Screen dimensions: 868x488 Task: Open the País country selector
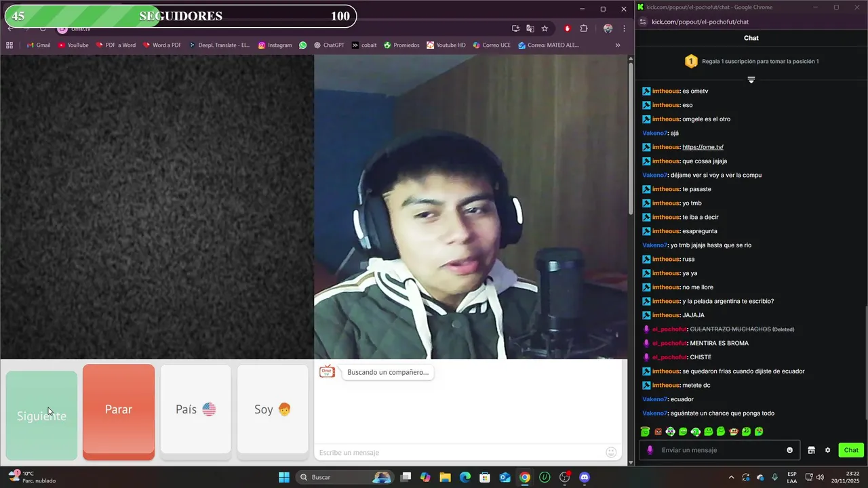pos(196,409)
